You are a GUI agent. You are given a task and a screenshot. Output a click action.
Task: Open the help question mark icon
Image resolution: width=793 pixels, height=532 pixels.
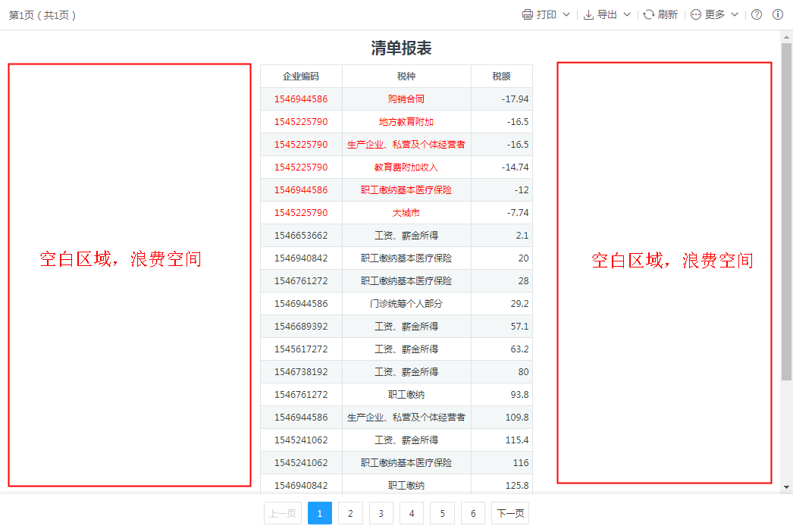(757, 15)
